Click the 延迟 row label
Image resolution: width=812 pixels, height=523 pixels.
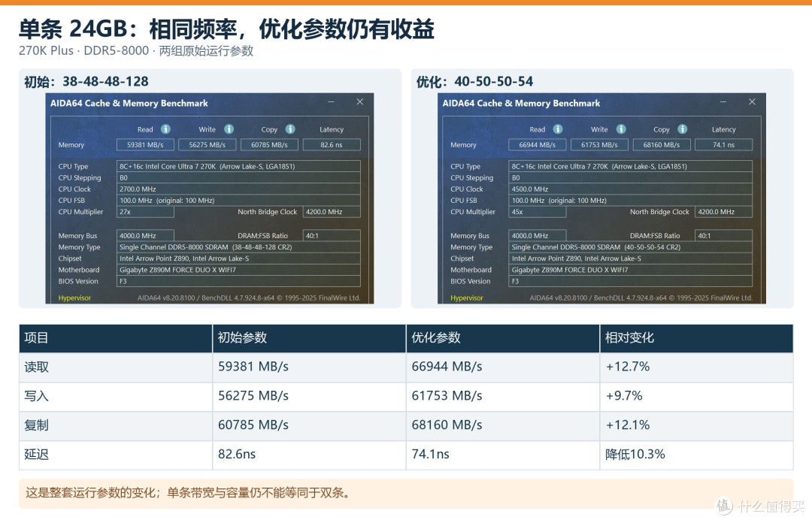tap(36, 455)
